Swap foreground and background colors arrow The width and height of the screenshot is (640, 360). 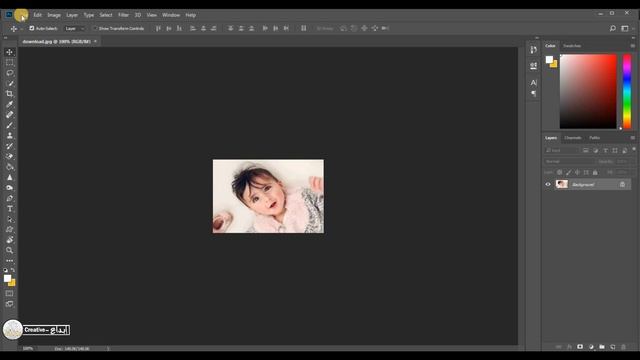(x=13, y=270)
